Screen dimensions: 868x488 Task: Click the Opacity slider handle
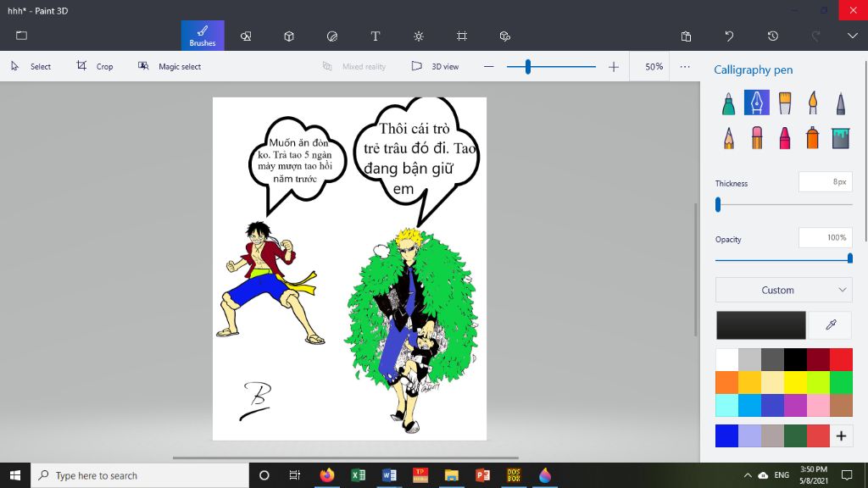click(x=849, y=258)
